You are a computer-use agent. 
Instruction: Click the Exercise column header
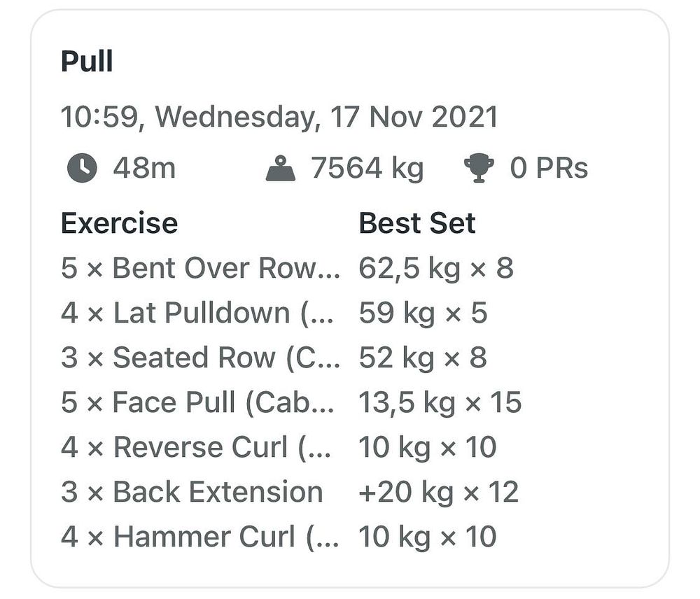pos(120,223)
